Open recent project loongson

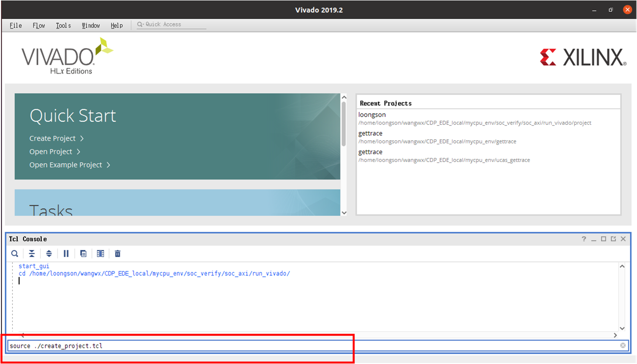click(372, 115)
